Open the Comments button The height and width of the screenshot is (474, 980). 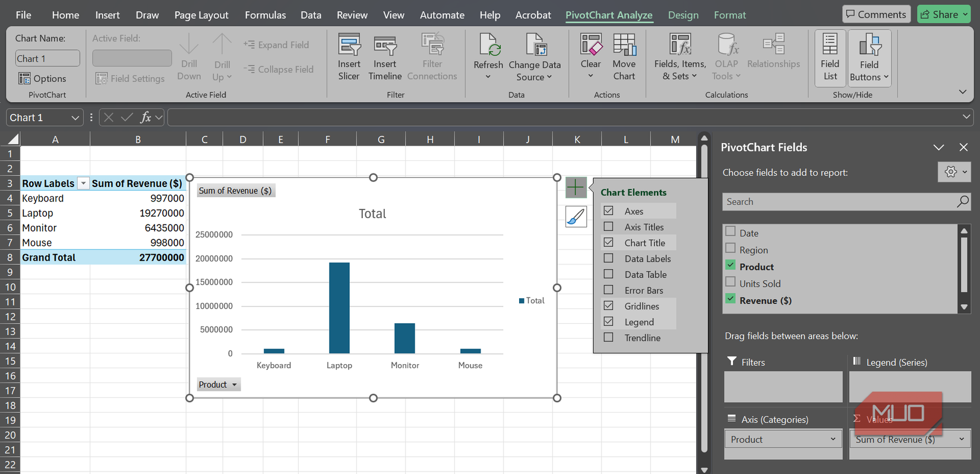coord(876,14)
